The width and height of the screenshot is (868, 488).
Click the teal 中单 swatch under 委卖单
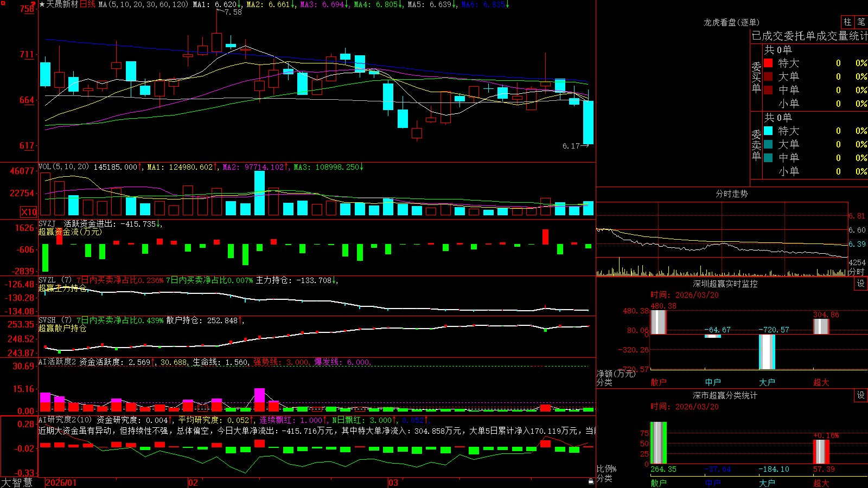pos(768,158)
